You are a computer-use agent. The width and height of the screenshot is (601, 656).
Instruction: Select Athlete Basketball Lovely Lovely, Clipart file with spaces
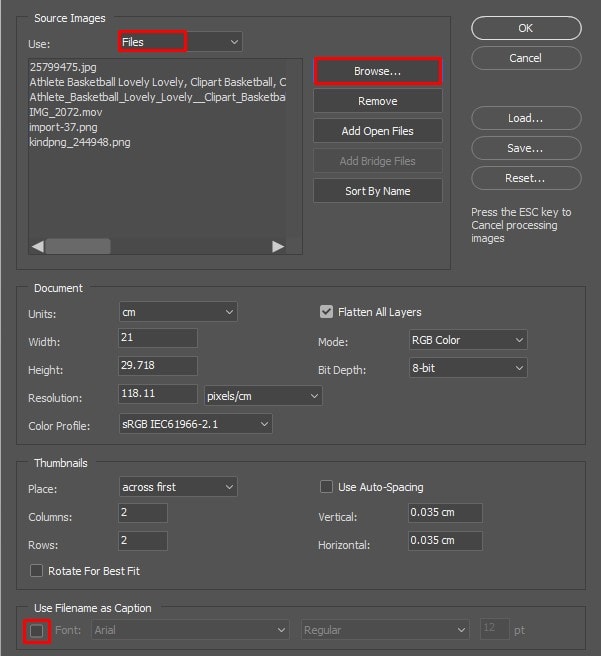[158, 82]
